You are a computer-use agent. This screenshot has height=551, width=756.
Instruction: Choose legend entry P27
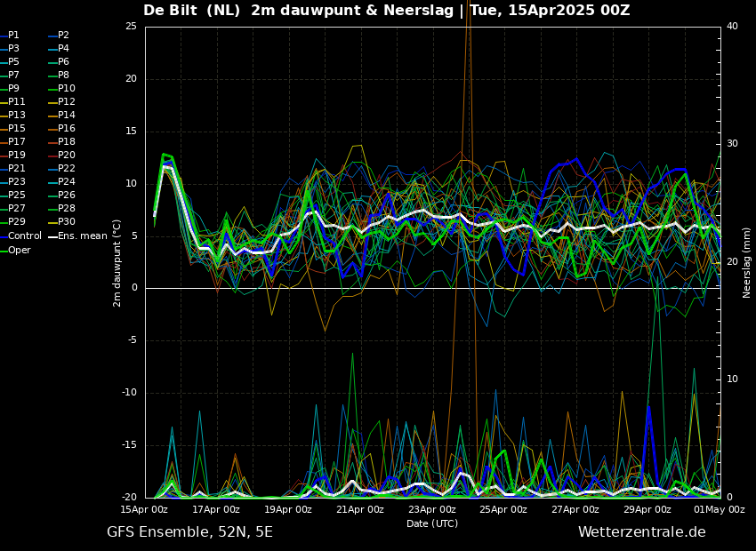point(16,209)
